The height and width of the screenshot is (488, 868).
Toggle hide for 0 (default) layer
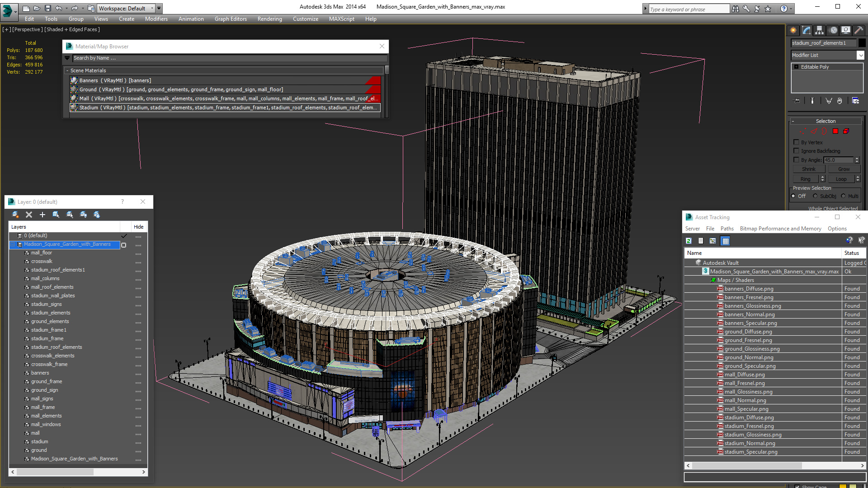(x=138, y=236)
